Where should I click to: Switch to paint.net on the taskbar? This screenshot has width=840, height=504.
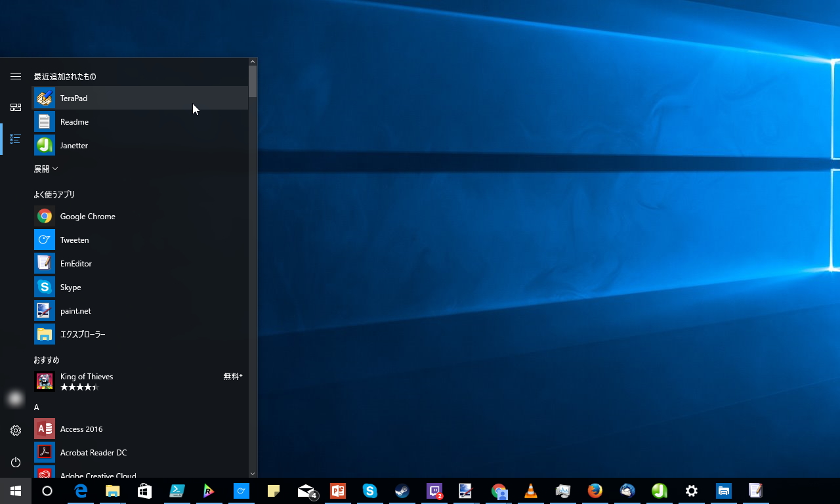(x=466, y=491)
